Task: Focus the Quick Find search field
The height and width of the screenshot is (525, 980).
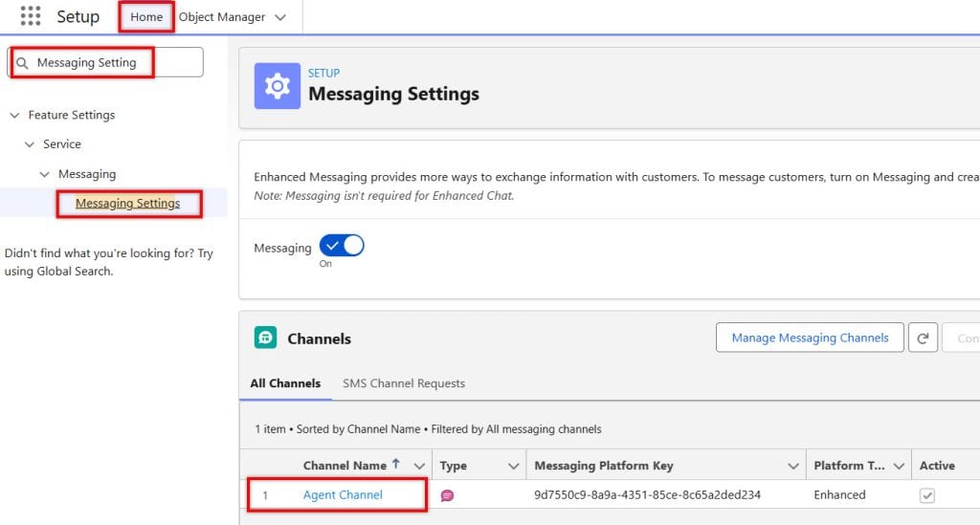Action: coord(106,62)
